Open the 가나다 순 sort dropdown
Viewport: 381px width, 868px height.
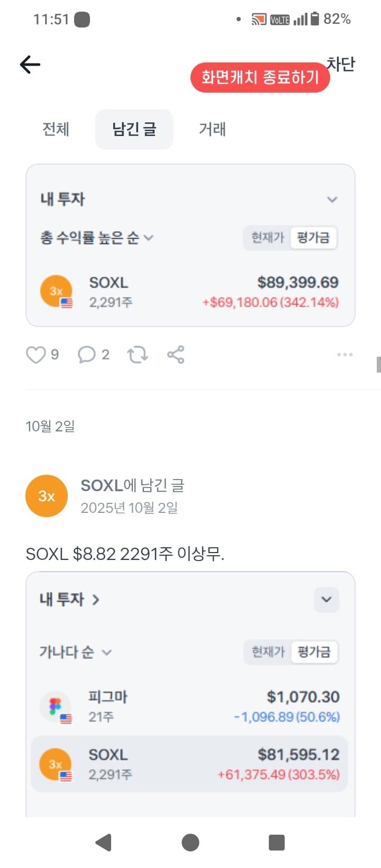75,652
